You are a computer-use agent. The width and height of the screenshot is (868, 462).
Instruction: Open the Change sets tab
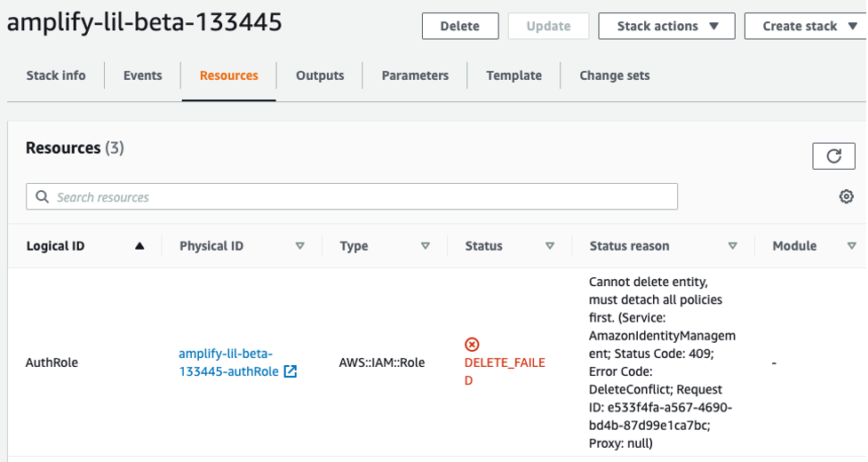coord(615,76)
